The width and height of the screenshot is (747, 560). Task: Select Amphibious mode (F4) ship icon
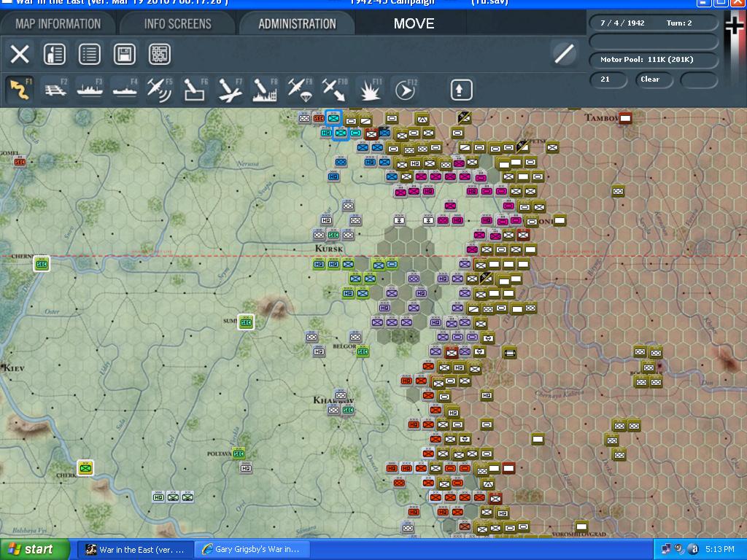click(x=125, y=90)
